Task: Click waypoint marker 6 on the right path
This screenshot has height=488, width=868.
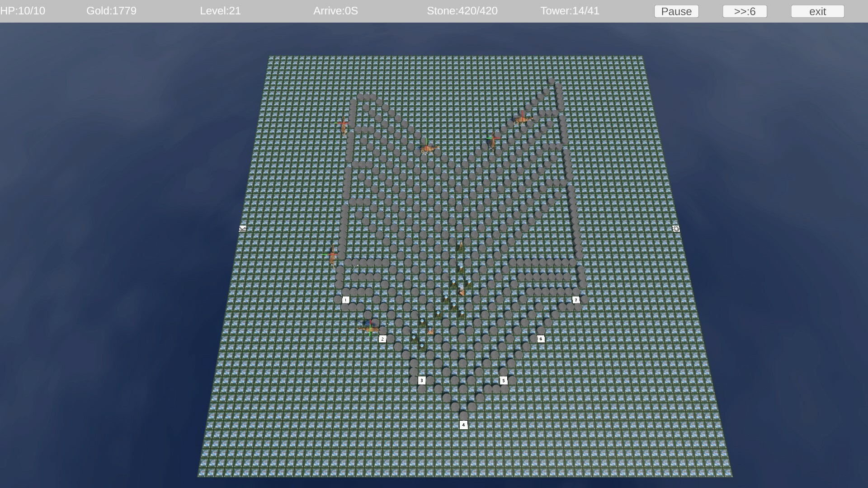Action: pos(541,338)
